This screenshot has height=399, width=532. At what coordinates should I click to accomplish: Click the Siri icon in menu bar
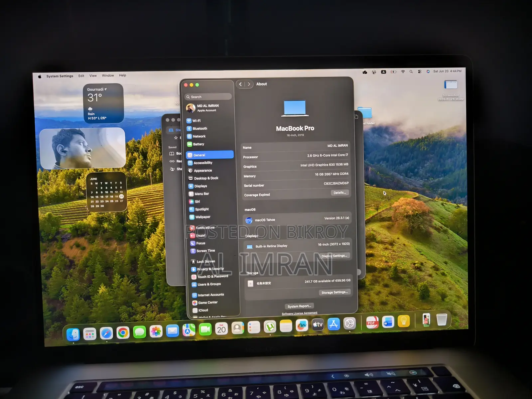(428, 71)
